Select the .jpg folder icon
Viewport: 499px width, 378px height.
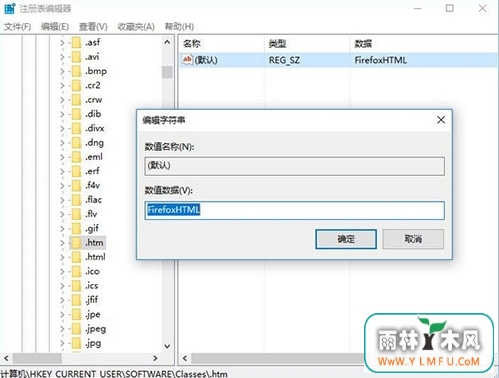[76, 344]
